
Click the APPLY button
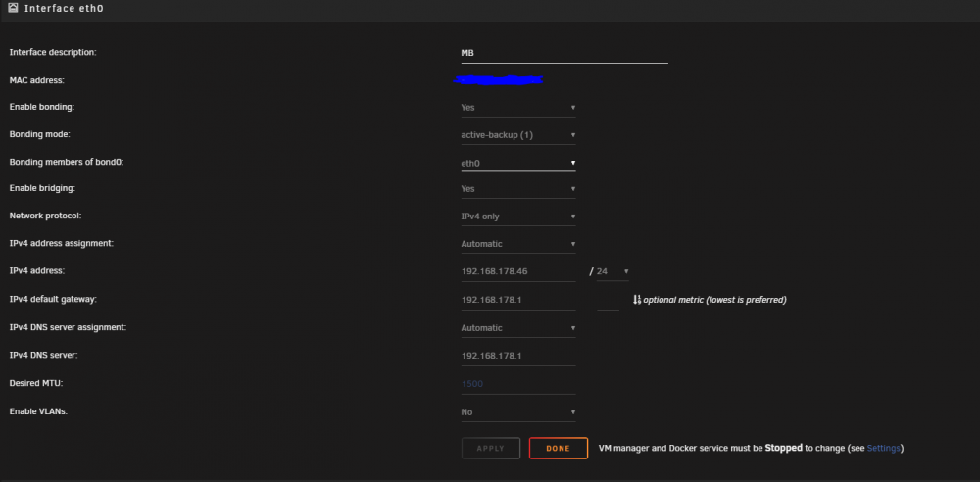click(491, 449)
